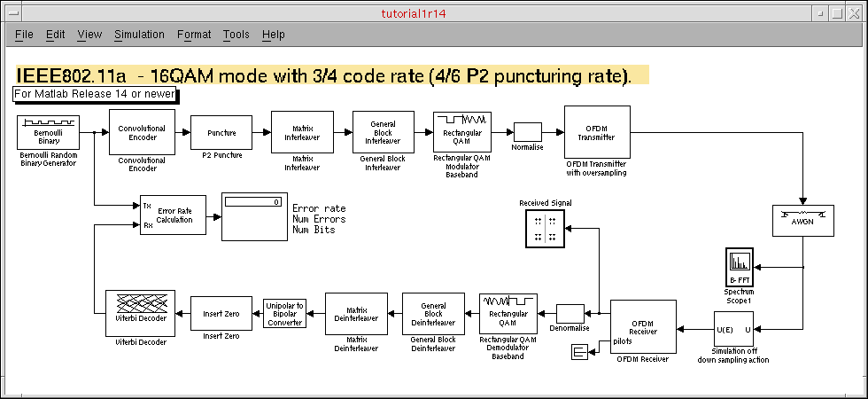Select the OFDM Transmitter block

pyautogui.click(x=597, y=132)
